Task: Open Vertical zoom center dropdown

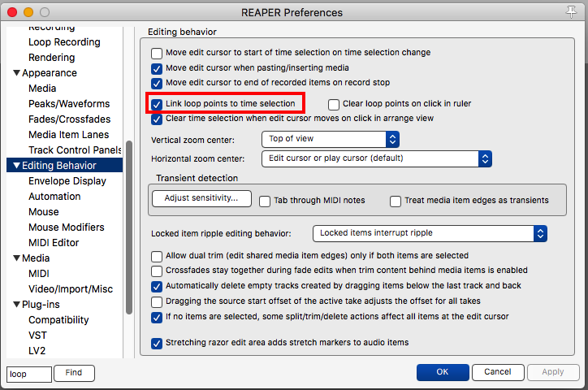Action: (331, 139)
